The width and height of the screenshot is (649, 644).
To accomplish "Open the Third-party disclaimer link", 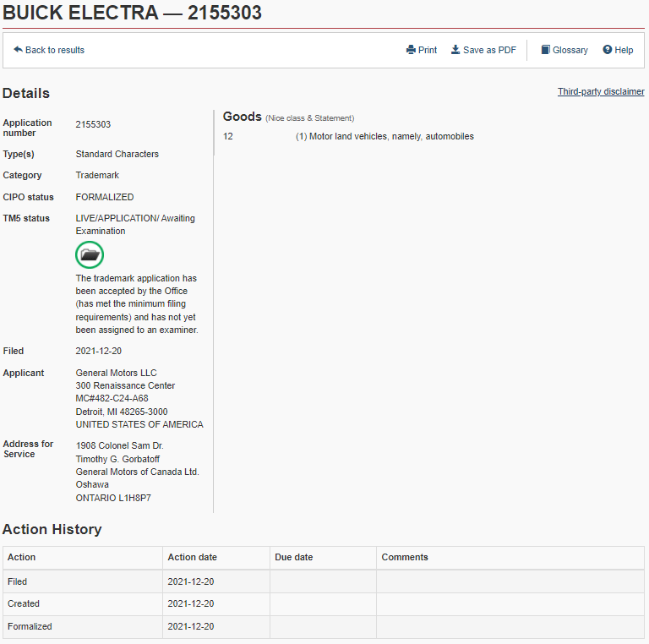I will click(x=601, y=91).
